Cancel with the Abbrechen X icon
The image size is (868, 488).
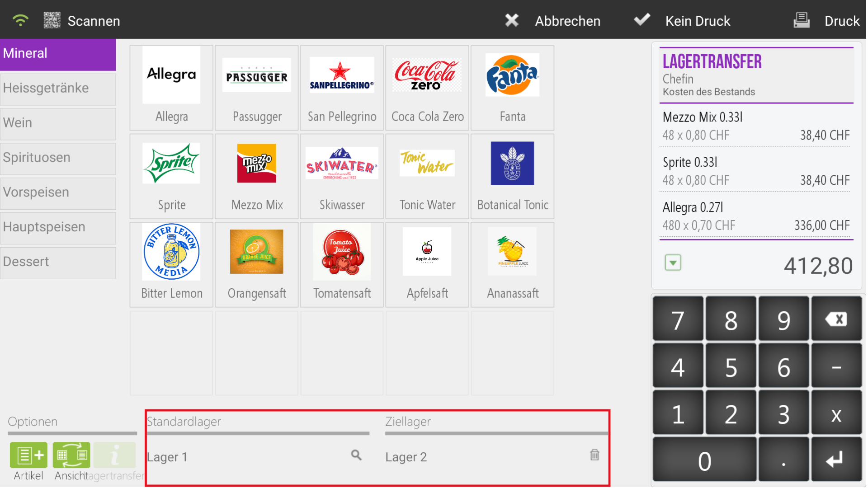pos(512,20)
